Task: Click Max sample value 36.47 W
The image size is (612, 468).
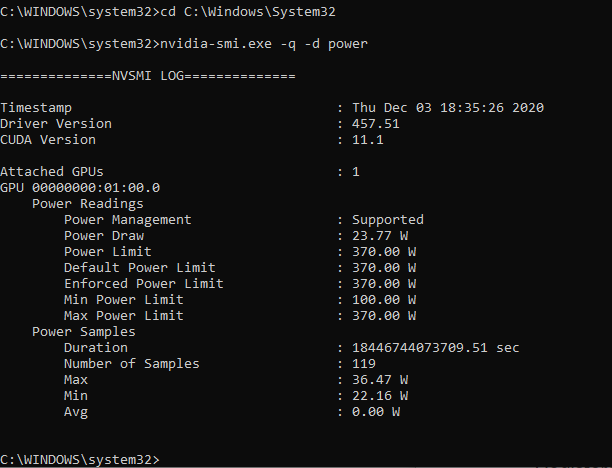Action: pos(380,380)
